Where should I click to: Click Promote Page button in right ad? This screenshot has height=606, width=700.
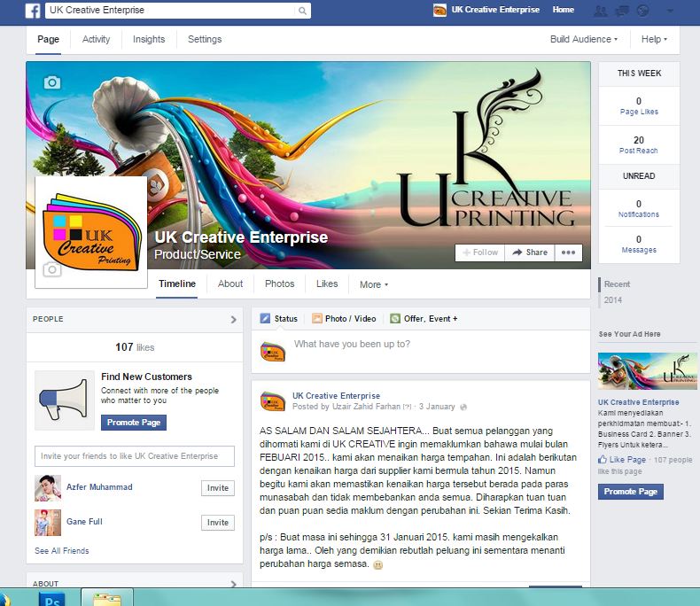point(630,492)
